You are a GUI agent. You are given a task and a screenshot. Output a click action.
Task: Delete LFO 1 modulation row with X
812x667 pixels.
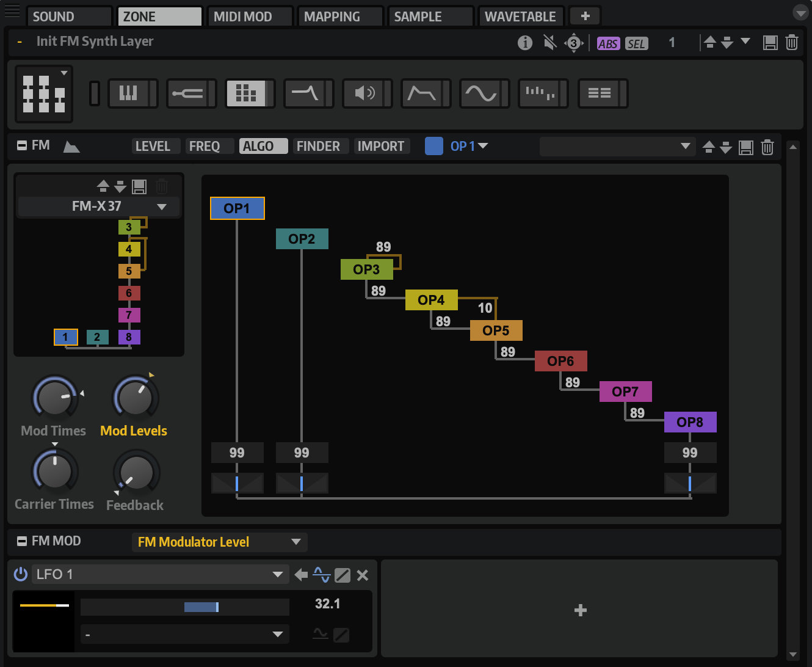point(362,575)
